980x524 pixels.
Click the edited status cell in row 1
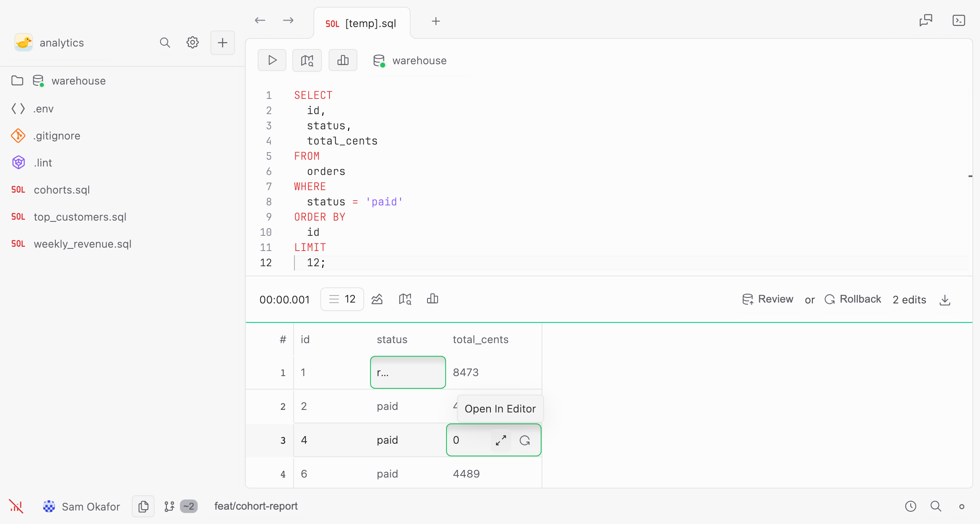(x=408, y=372)
